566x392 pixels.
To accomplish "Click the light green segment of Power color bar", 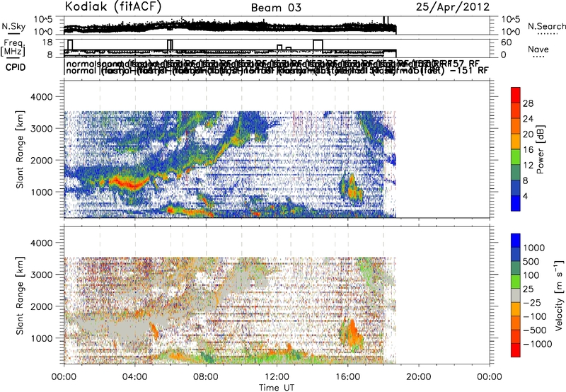I will [516, 157].
